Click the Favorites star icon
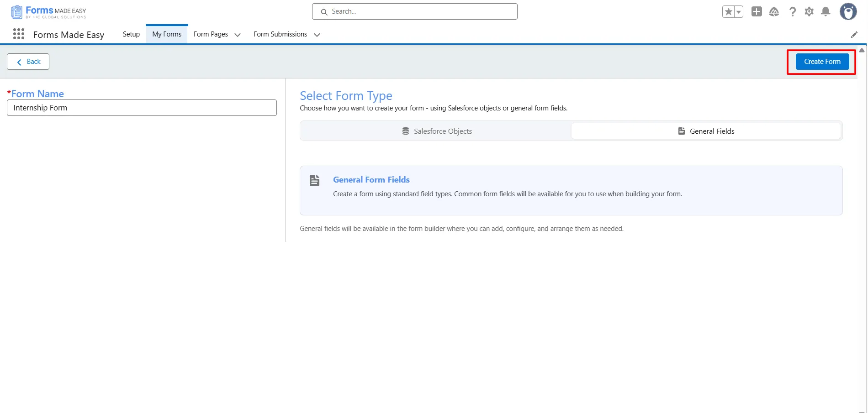The width and height of the screenshot is (868, 413). pyautogui.click(x=729, y=12)
